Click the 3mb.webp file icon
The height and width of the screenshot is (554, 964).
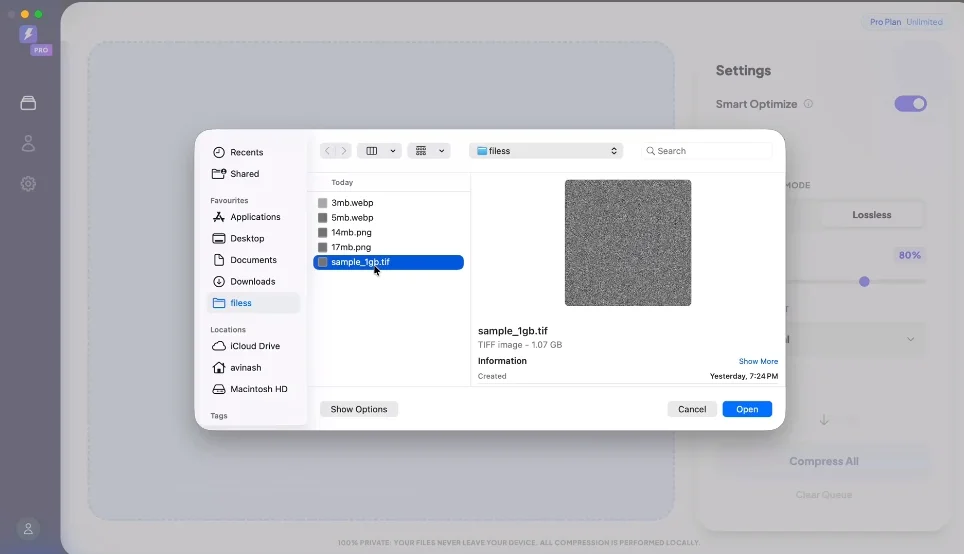click(x=322, y=202)
